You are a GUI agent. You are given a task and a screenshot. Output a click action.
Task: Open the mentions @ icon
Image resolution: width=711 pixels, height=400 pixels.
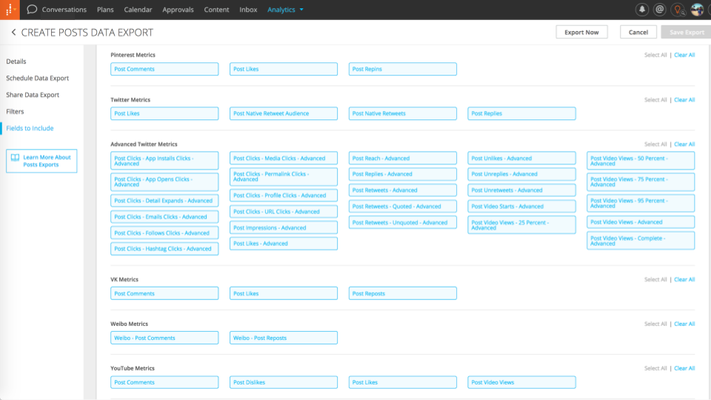[660, 10]
